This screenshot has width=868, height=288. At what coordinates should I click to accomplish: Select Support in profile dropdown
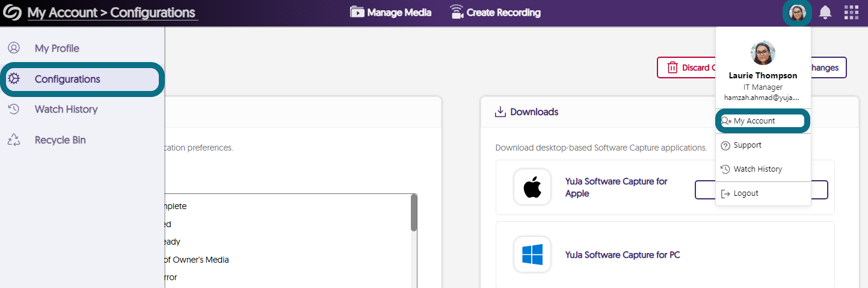click(763, 145)
